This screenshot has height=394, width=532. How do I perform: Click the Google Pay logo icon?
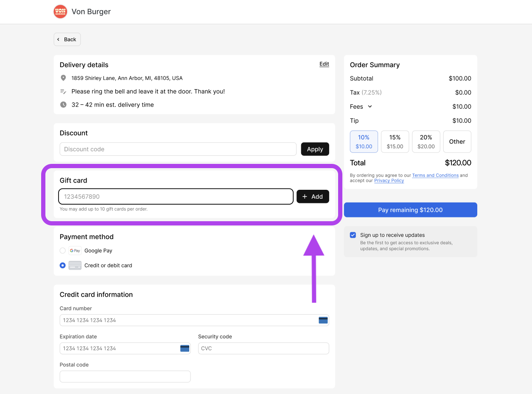(75, 250)
